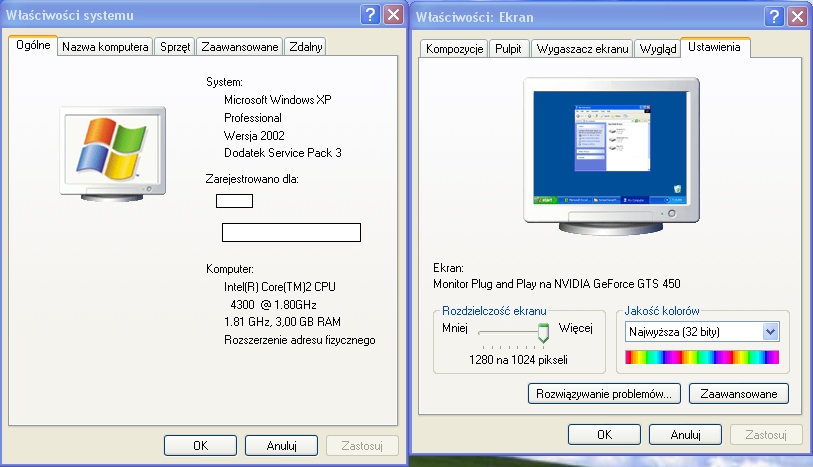This screenshot has height=467, width=813.
Task: Click the Zaawansowane button in Display Properties
Action: point(739,394)
